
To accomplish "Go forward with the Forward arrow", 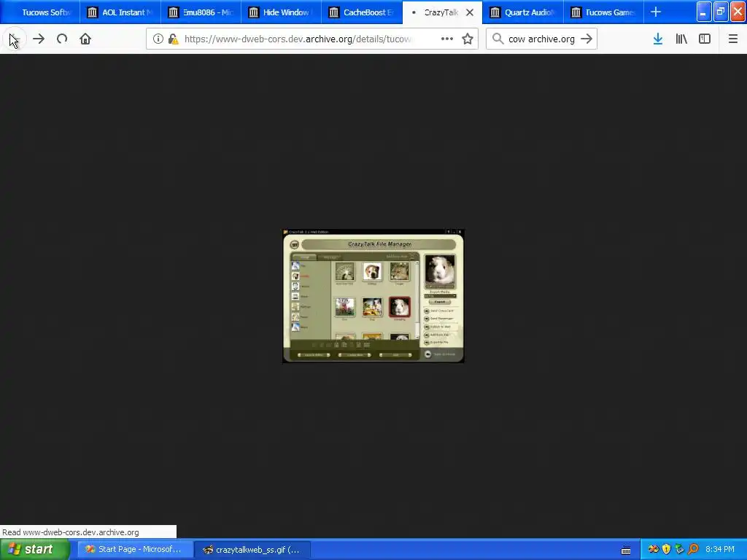I will tap(39, 39).
